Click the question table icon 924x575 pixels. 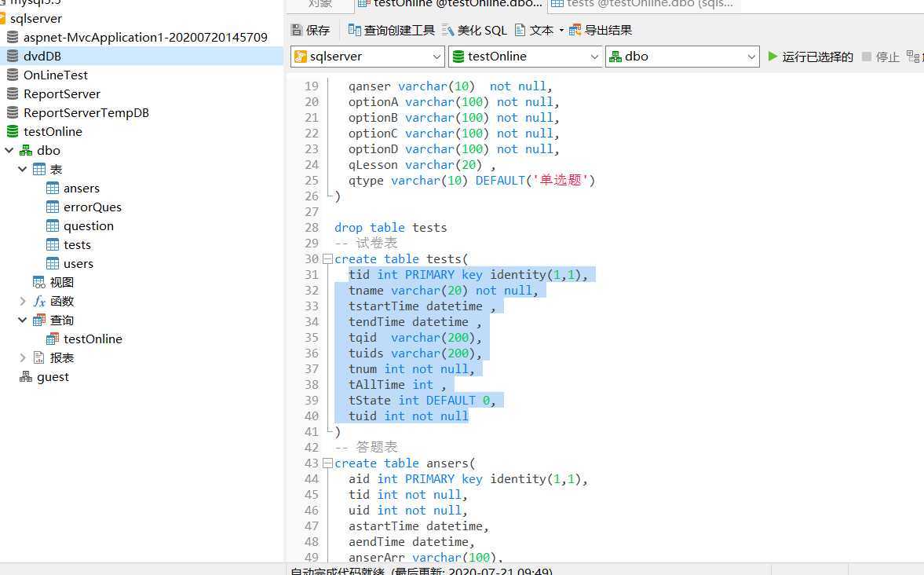point(53,226)
